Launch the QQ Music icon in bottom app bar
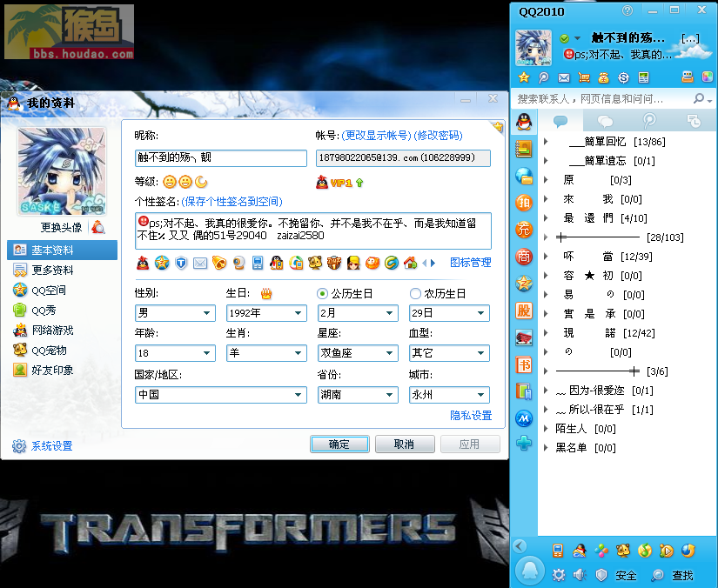 [x=644, y=551]
